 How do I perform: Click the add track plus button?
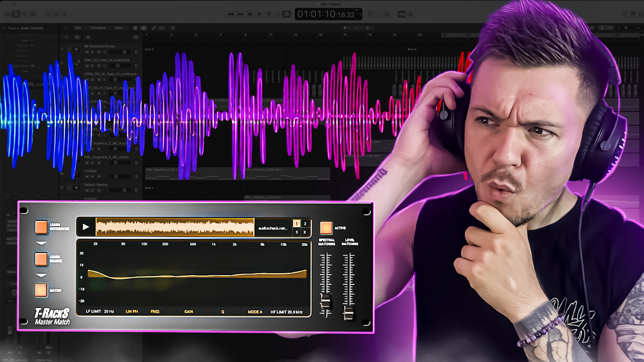click(66, 37)
